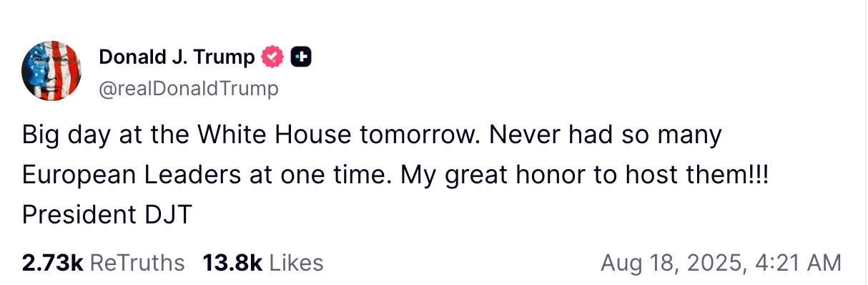Click the post's first line about White House

(x=373, y=135)
